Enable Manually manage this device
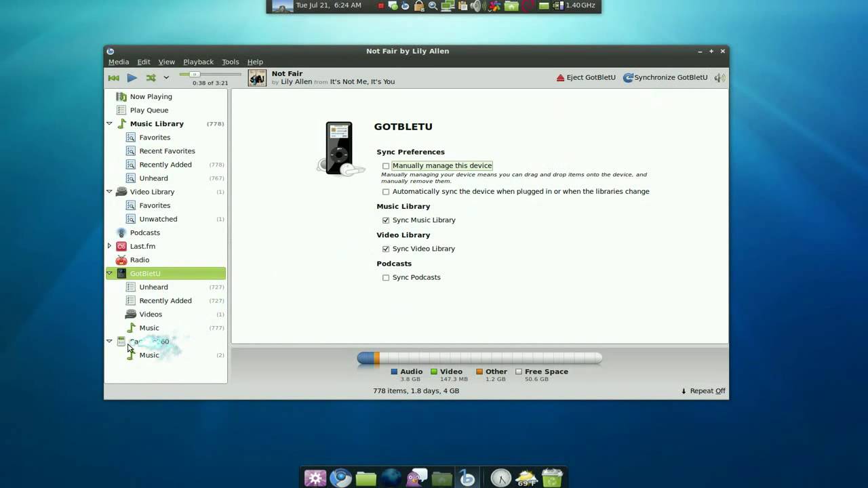 click(386, 166)
